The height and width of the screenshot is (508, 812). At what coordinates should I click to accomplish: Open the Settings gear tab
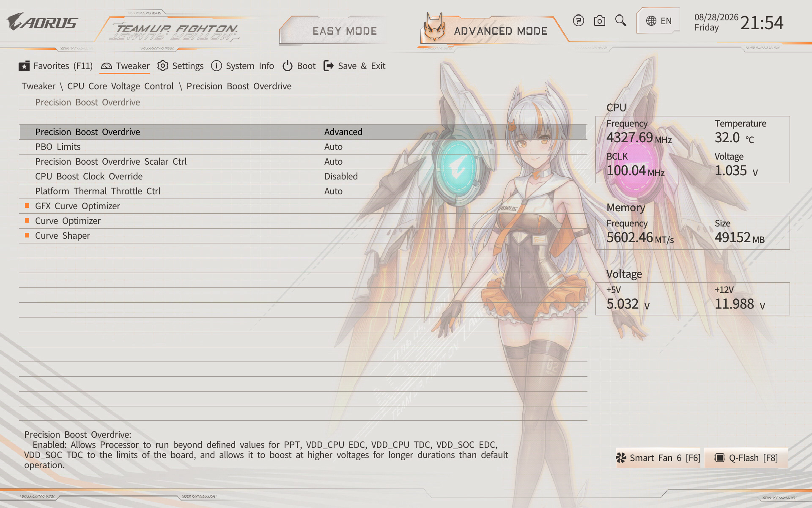pyautogui.click(x=180, y=66)
